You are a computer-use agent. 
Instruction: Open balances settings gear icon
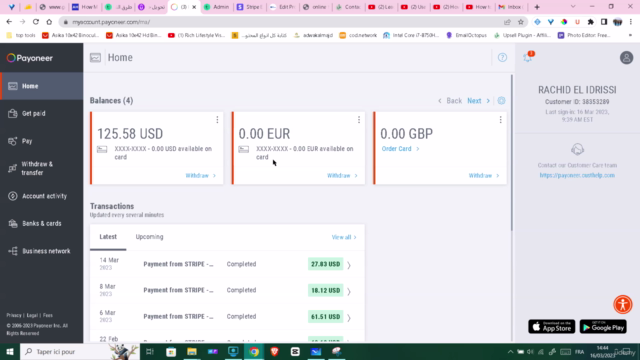click(x=501, y=101)
